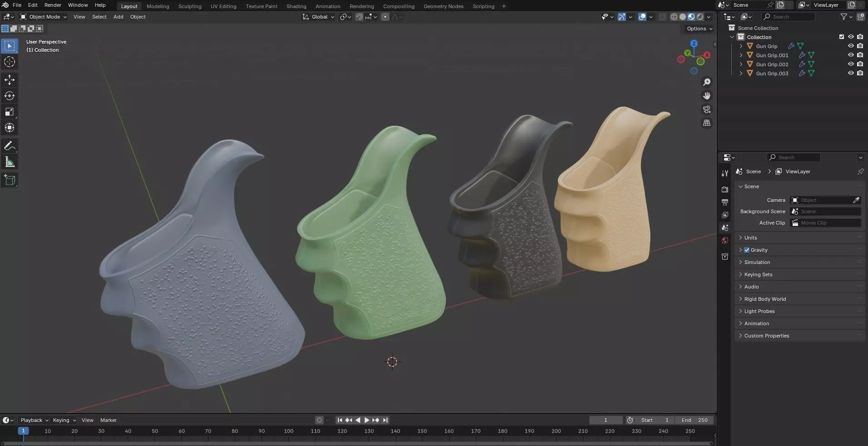Toggle X-ray mode
This screenshot has height=446, width=868.
point(662,17)
